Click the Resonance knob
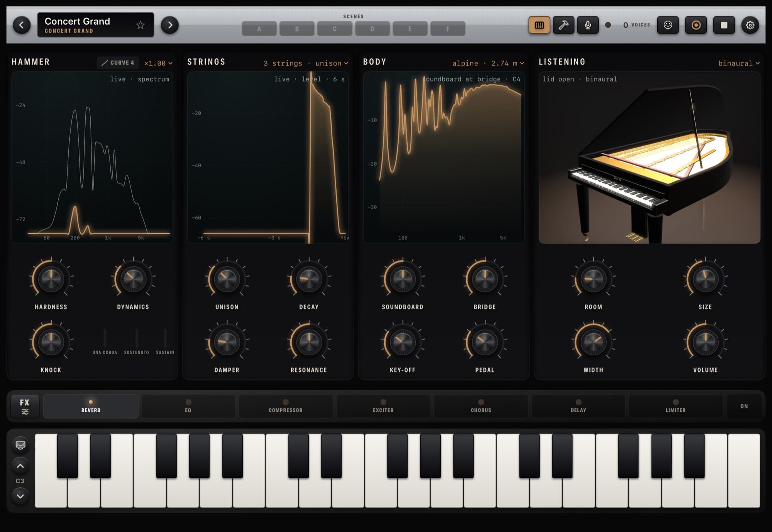Image resolution: width=772 pixels, height=532 pixels. (x=309, y=342)
